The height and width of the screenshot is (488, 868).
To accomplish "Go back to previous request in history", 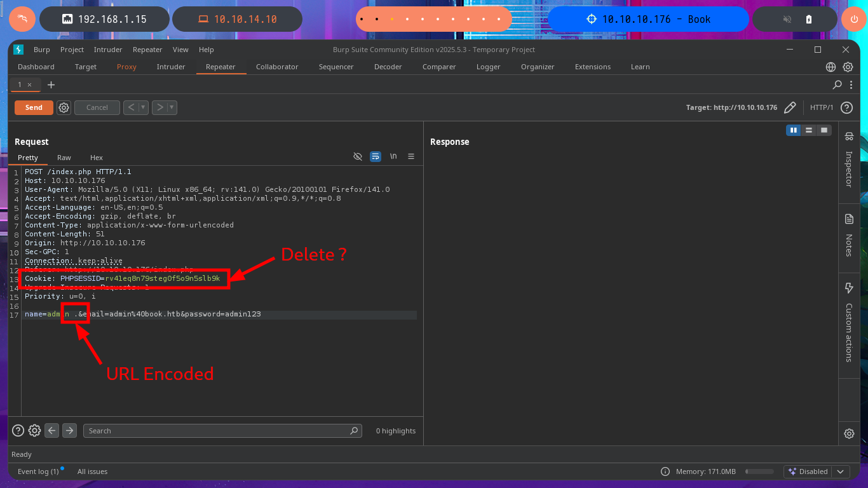I will click(x=131, y=107).
